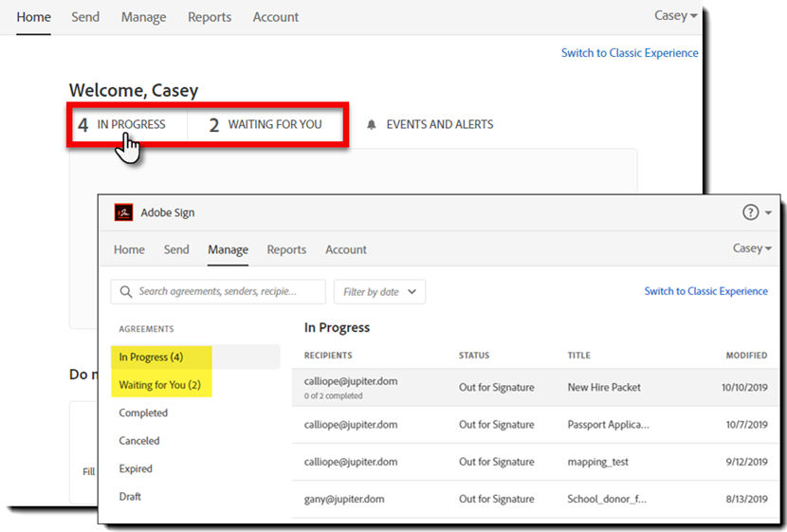The height and width of the screenshot is (532, 787).
Task: Click the 4 In Progress counter
Action: pyautogui.click(x=121, y=124)
